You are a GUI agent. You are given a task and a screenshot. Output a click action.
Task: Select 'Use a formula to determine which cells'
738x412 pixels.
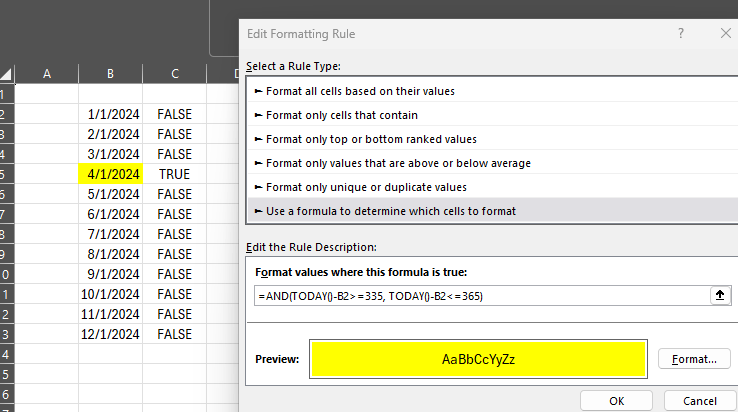492,211
